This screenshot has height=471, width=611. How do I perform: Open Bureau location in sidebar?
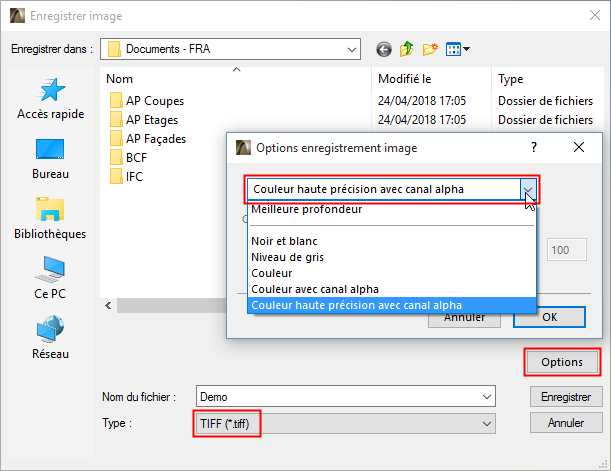click(51, 159)
